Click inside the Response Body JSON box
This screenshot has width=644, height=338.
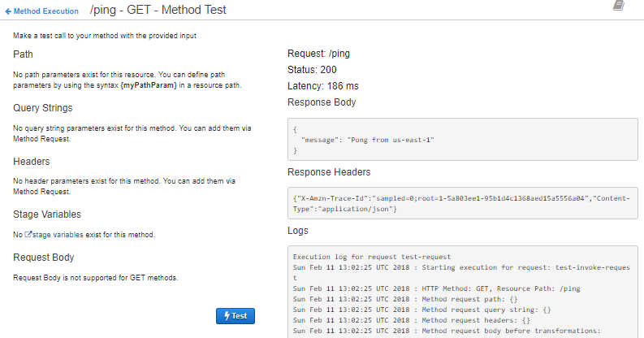pyautogui.click(x=463, y=140)
